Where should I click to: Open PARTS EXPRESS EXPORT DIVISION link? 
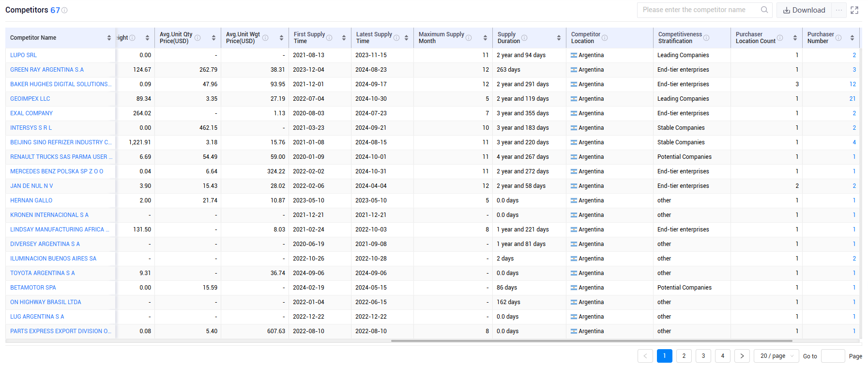61,331
